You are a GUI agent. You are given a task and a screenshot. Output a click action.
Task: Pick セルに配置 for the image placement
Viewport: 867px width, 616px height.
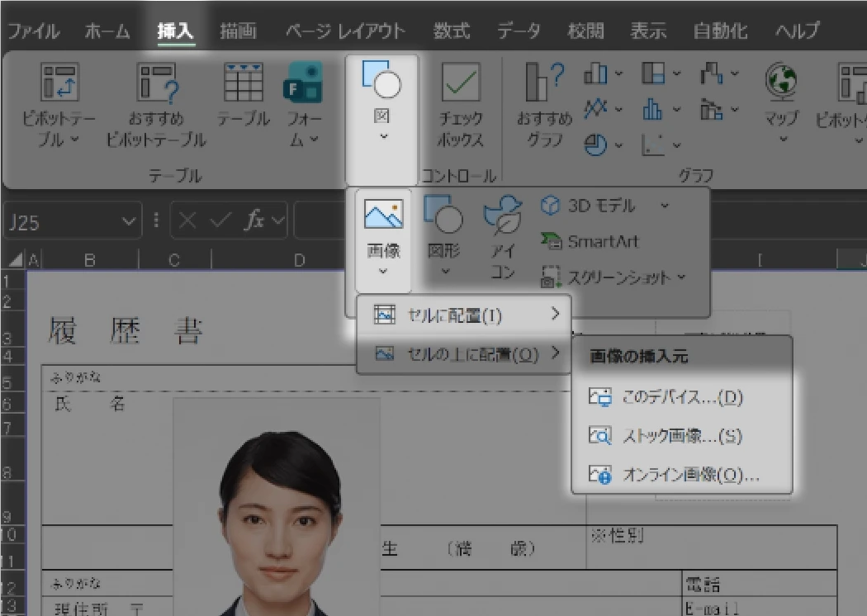[x=458, y=315]
